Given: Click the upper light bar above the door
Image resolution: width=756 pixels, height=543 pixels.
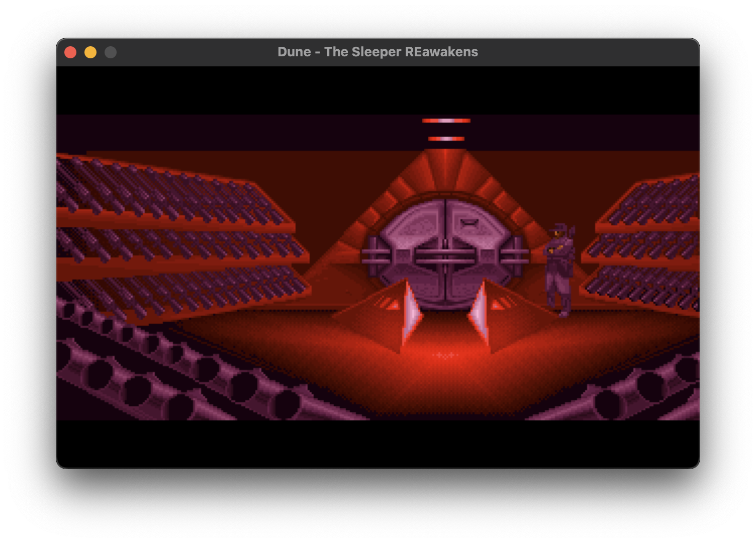Looking at the screenshot, I should click(x=446, y=121).
